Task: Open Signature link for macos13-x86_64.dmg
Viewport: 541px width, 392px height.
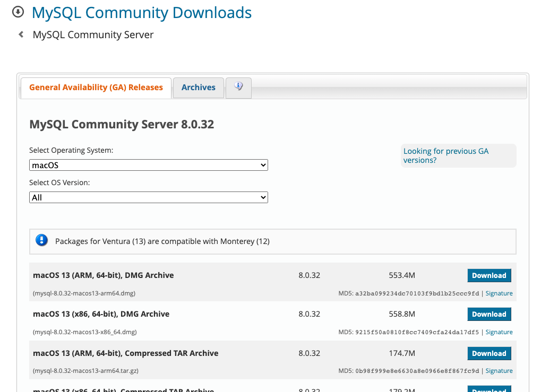Action: (x=499, y=332)
